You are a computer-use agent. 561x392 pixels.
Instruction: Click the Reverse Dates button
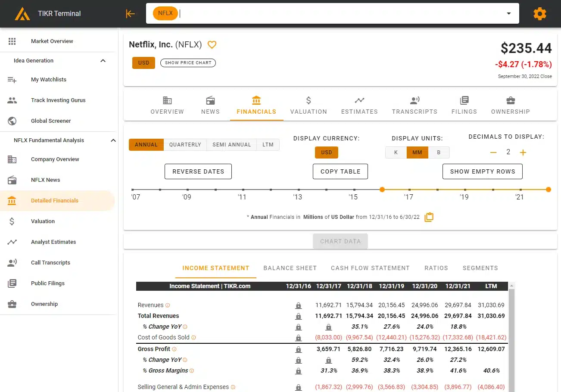coord(198,171)
